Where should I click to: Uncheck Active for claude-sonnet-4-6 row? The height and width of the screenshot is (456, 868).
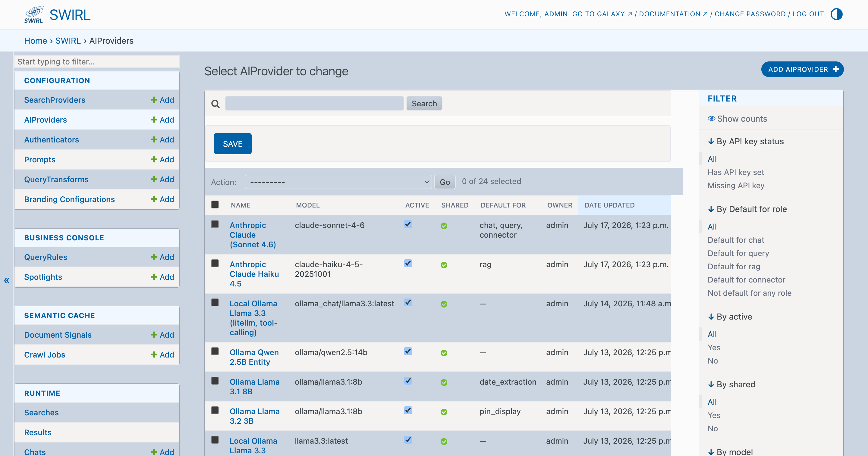408,224
